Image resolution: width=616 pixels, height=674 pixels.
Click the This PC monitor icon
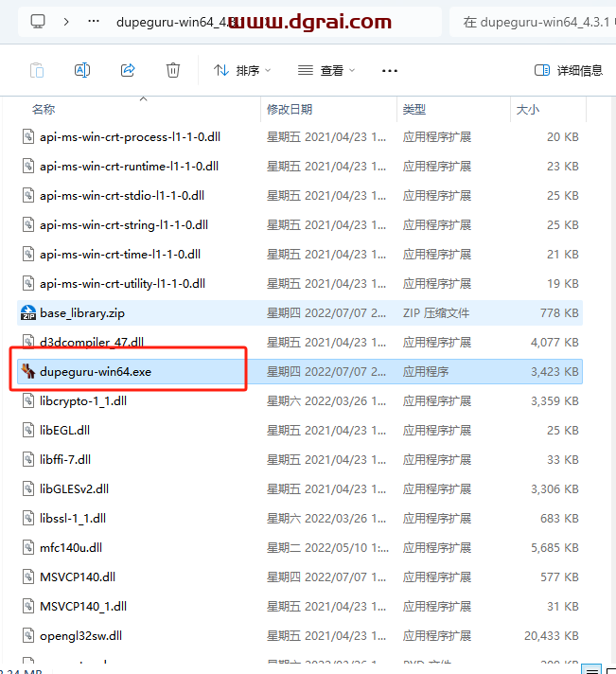coord(38,21)
